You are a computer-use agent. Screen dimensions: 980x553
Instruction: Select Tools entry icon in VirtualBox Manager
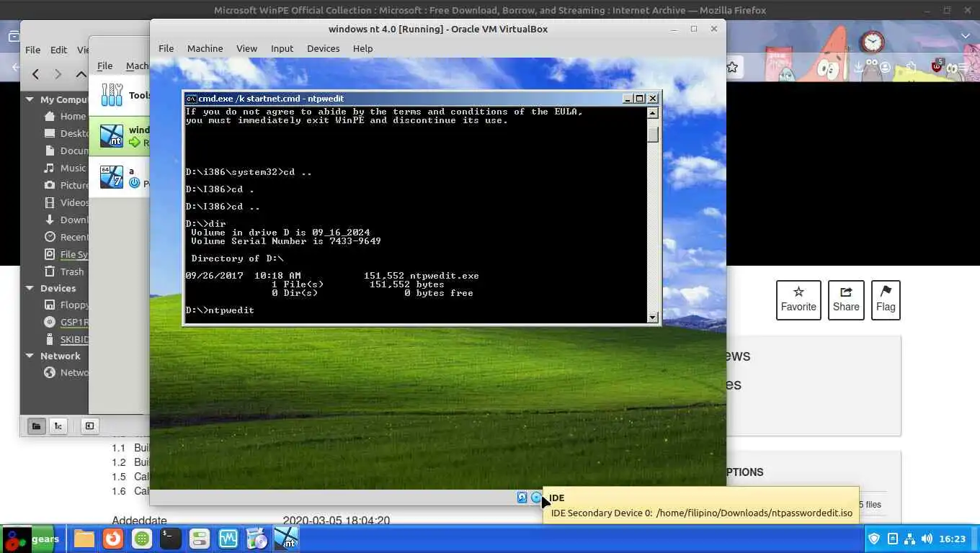[x=112, y=95]
